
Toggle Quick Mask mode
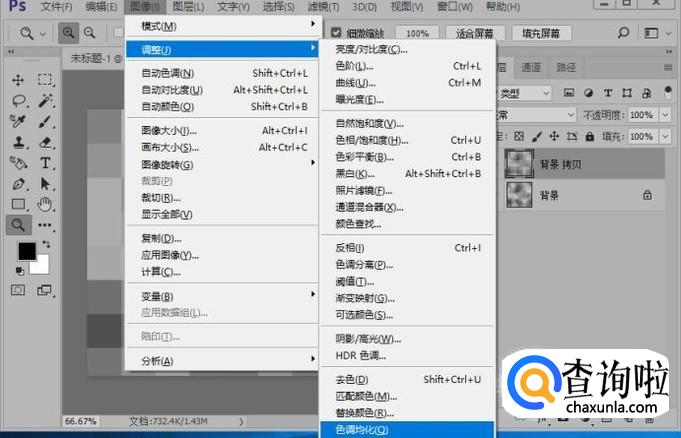[18, 290]
